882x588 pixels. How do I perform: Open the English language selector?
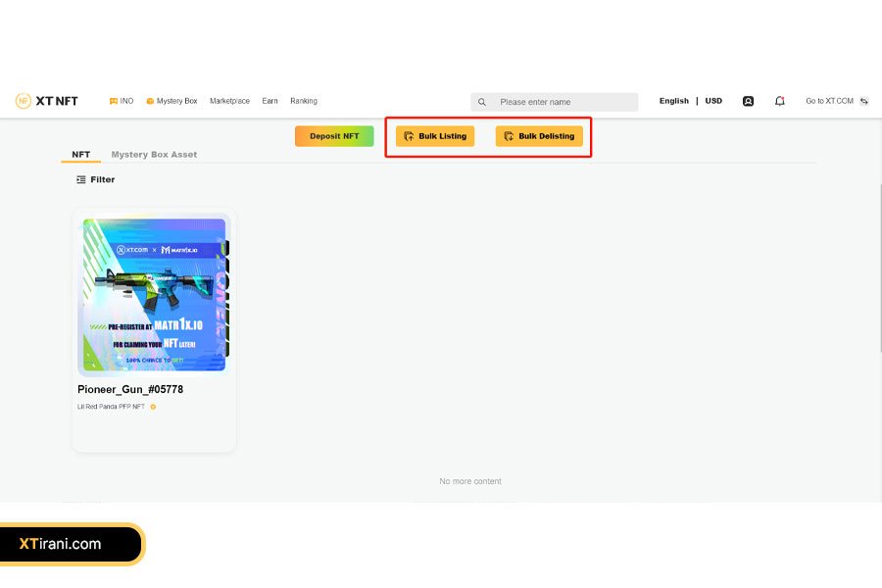coord(674,101)
